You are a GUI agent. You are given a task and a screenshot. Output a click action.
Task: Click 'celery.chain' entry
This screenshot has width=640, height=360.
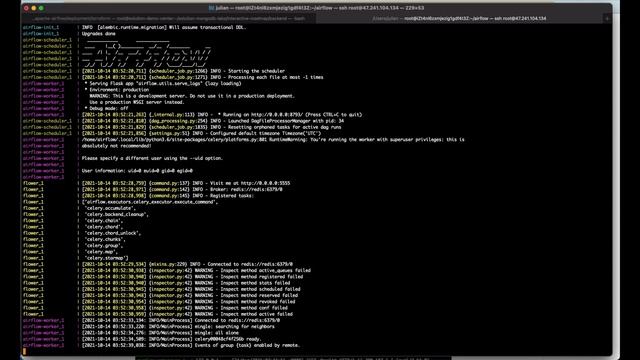click(x=104, y=221)
